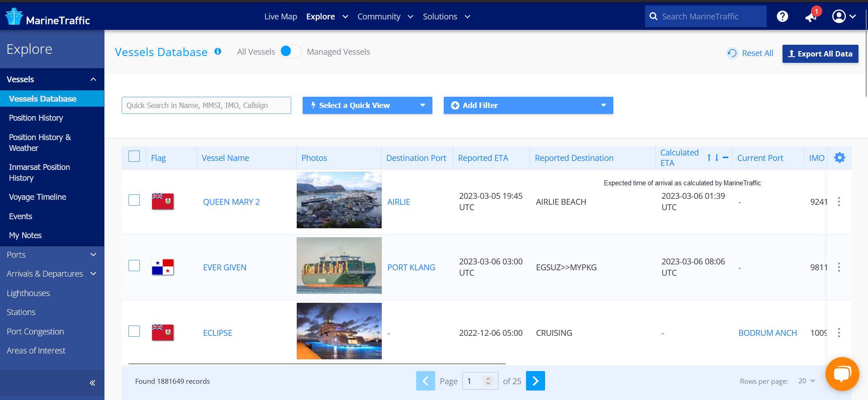Click the Quick Search input field
868x400 pixels.
[206, 105]
